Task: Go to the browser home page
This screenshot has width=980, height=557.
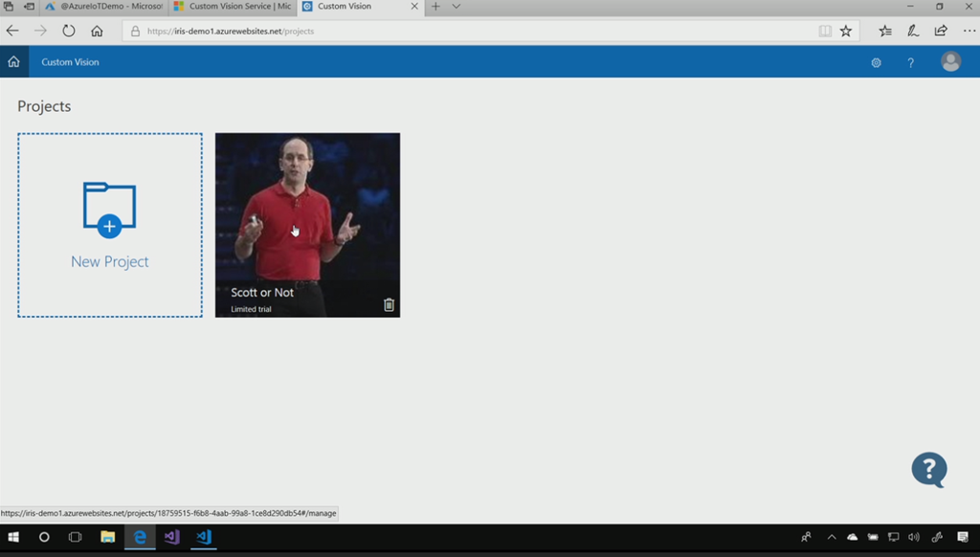Action: click(97, 31)
